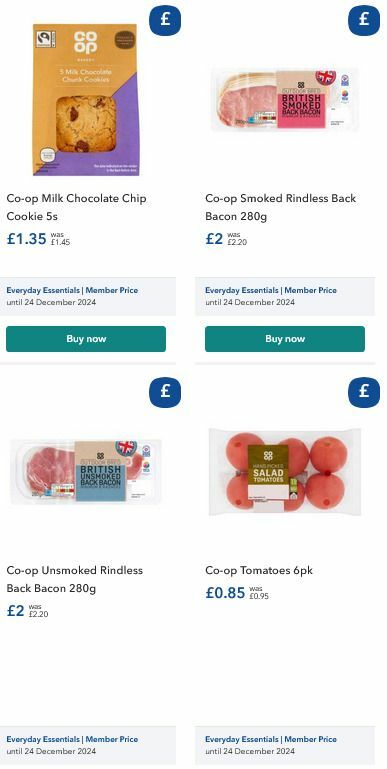Screen dimensions: 387x769
Task: Buy now the Milk Chocolate Chip Cookie
Action: (x=86, y=339)
